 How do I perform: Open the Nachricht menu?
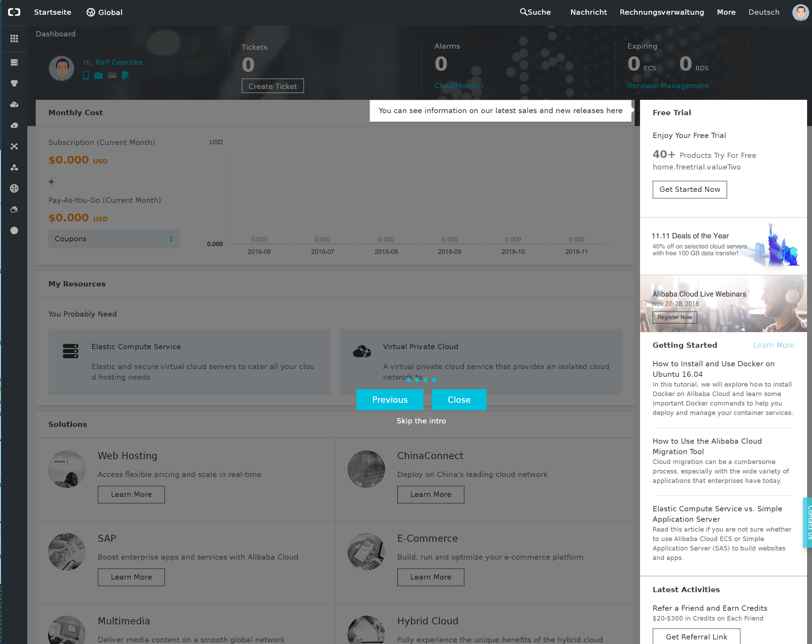coord(588,12)
